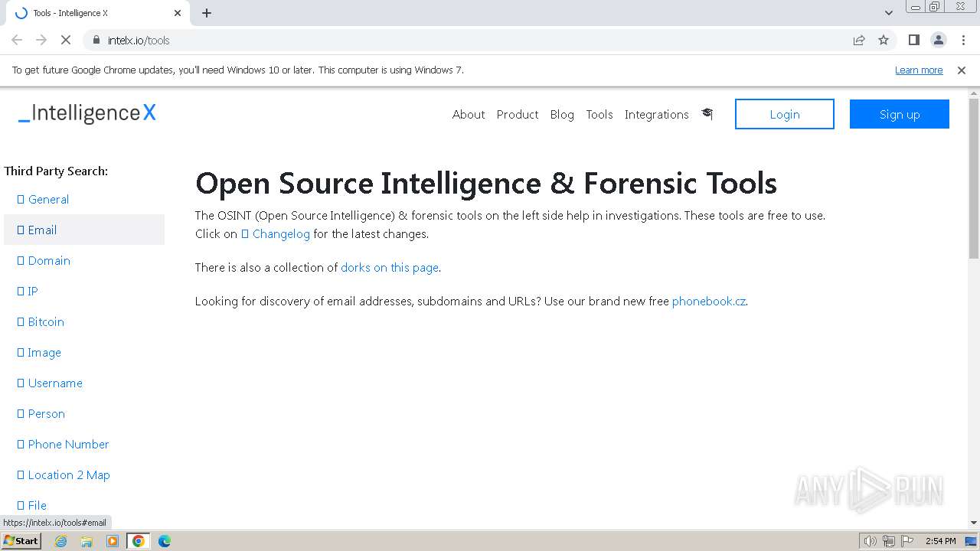Click the Learn more link
The image size is (980, 551).
919,70
